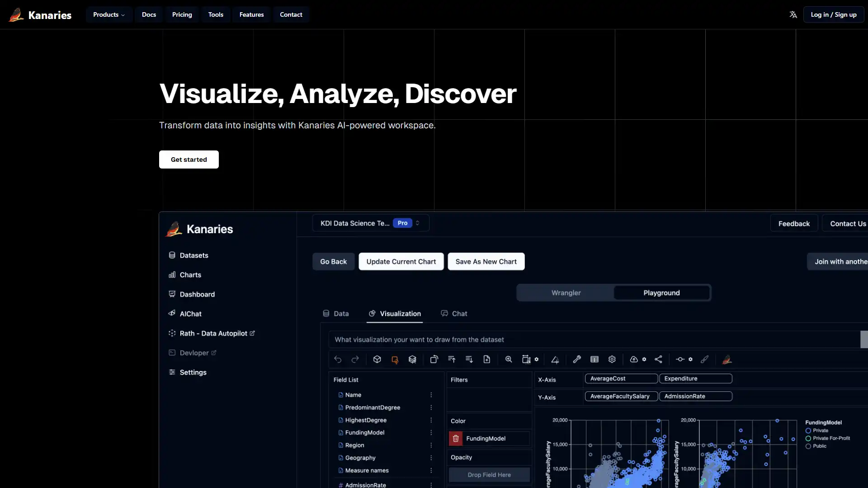Image resolution: width=868 pixels, height=488 pixels.
Task: Switch to Playground mode
Action: pos(661,293)
